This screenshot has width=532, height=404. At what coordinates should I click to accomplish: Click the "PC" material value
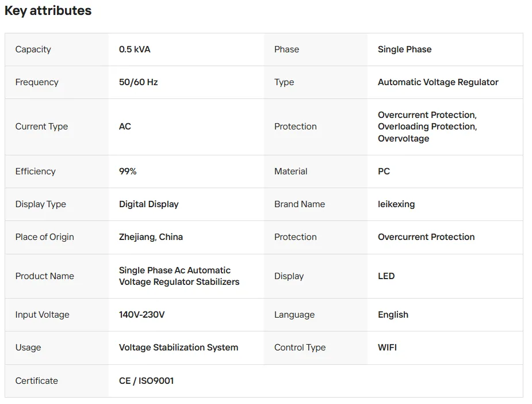[384, 171]
